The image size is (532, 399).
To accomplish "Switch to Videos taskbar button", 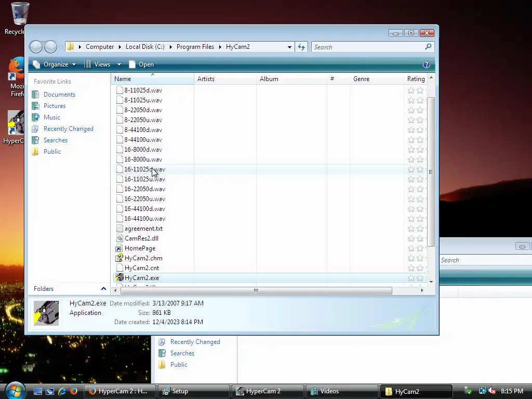I will click(342, 391).
